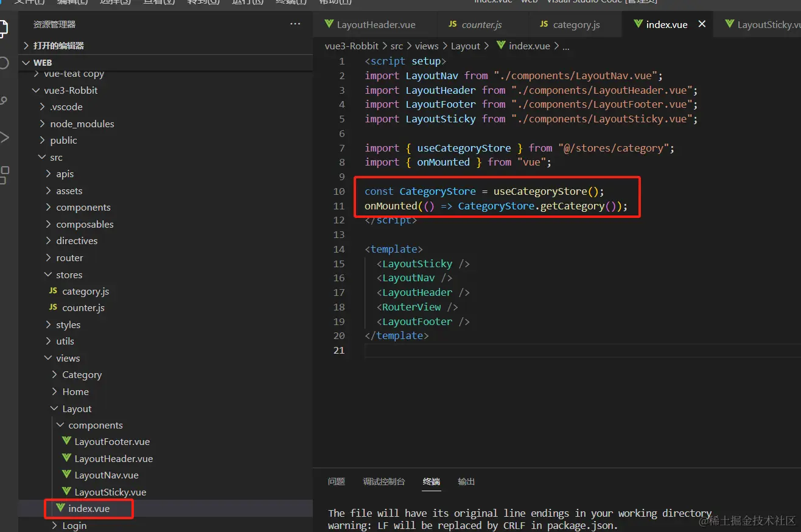Click the Layout breadcrumb segment
The width and height of the screenshot is (801, 532).
[466, 46]
